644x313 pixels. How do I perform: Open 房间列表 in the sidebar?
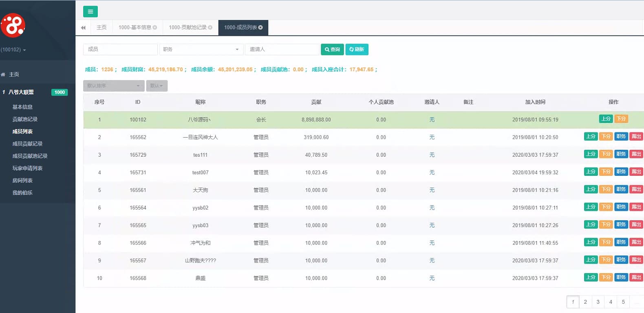[22, 180]
